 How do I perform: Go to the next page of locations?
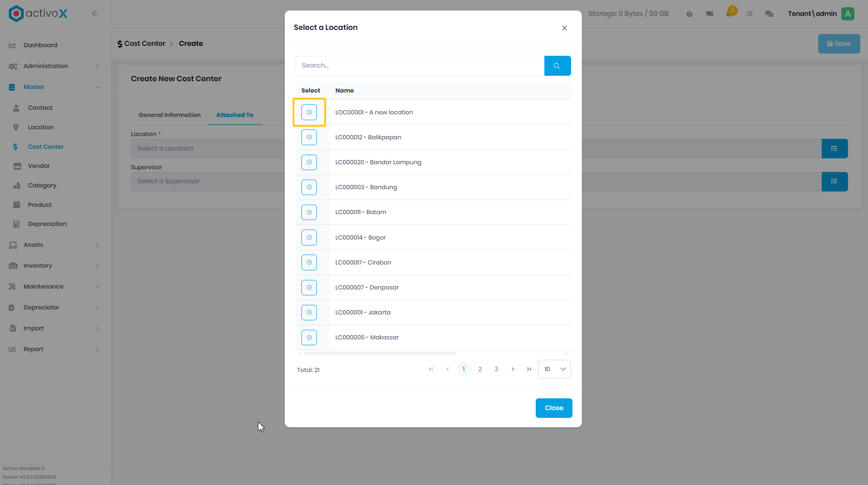[x=513, y=369]
